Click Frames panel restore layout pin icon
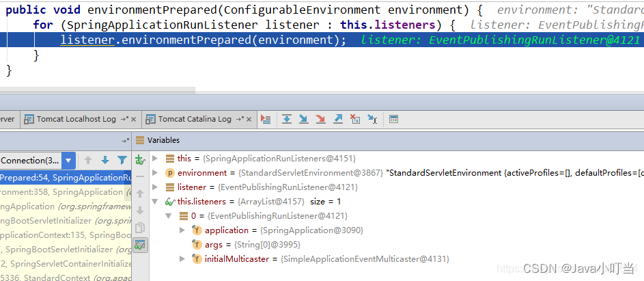 point(125,140)
